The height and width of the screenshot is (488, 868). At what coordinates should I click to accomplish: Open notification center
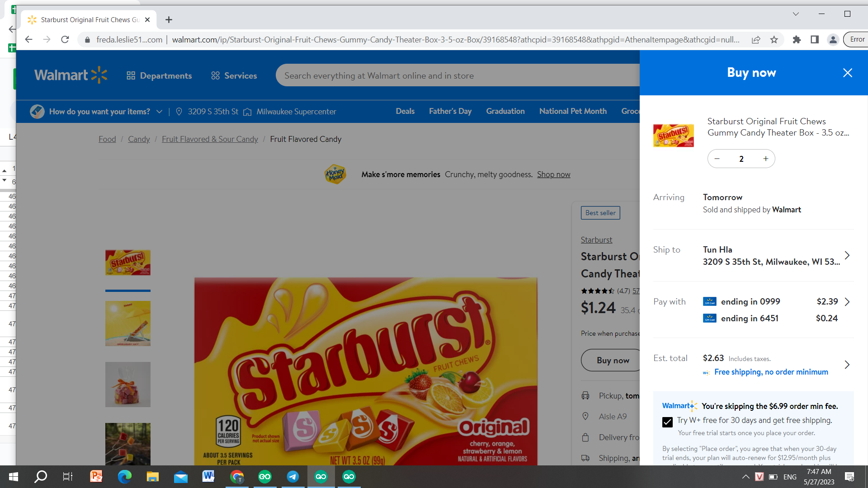[x=849, y=477]
